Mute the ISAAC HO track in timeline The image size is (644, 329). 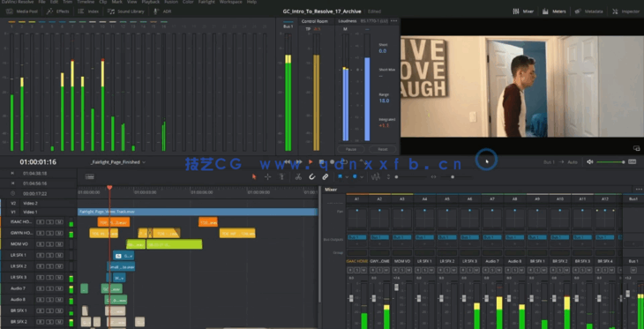[60, 222]
